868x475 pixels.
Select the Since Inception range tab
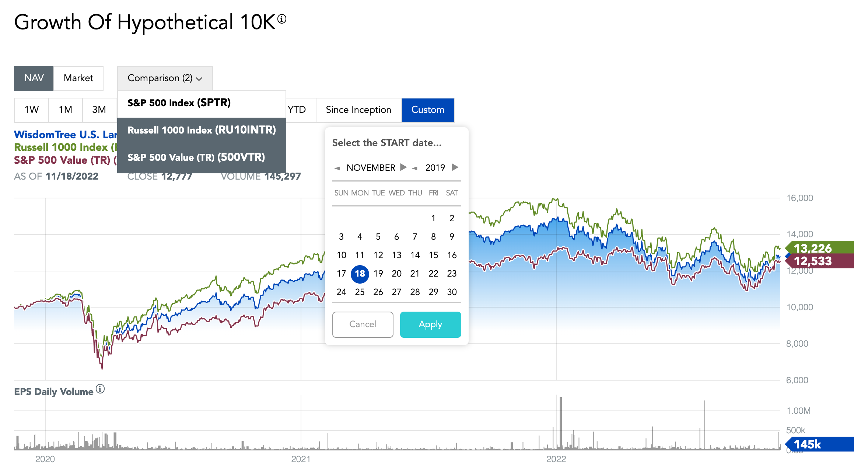click(x=358, y=110)
